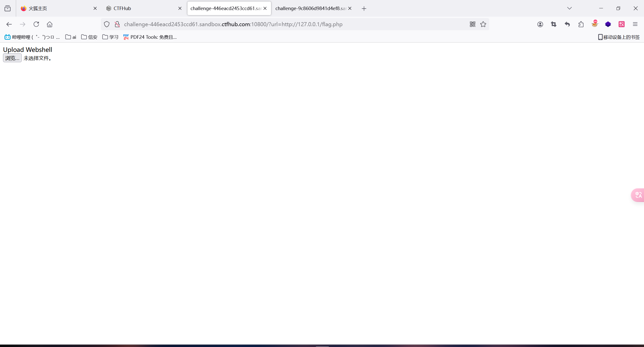Click the undo arrow toolbar icon
This screenshot has height=347, width=644.
pyautogui.click(x=567, y=24)
